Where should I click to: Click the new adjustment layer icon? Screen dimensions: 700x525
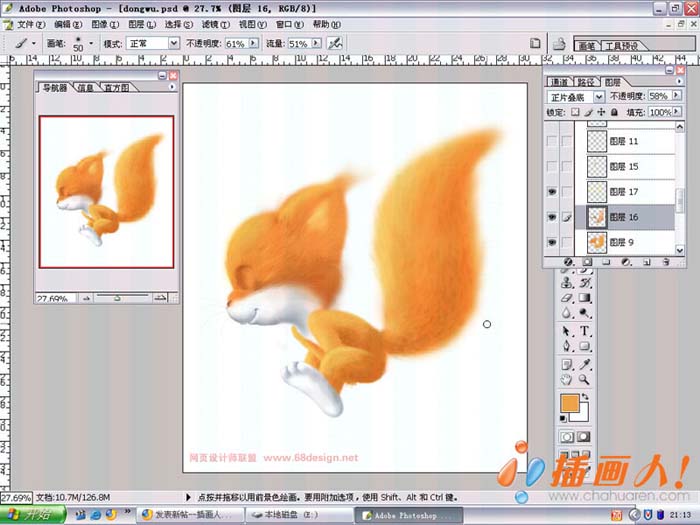point(626,262)
